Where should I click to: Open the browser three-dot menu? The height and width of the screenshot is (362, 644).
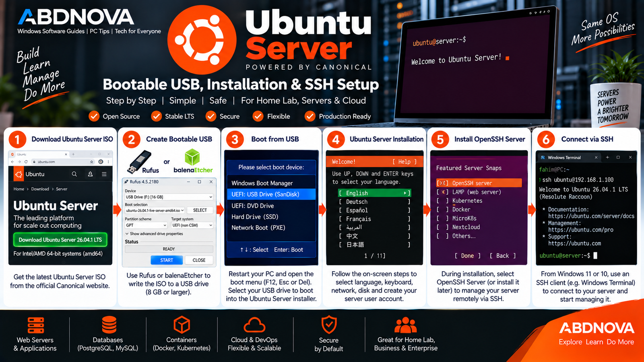108,162
